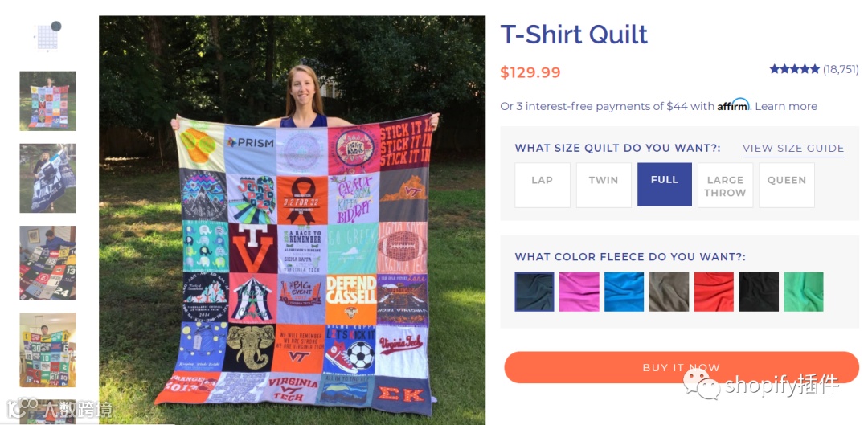Viewport: 868px width, 425px height.
Task: Select the red fleece color swatch
Action: pyautogui.click(x=714, y=292)
